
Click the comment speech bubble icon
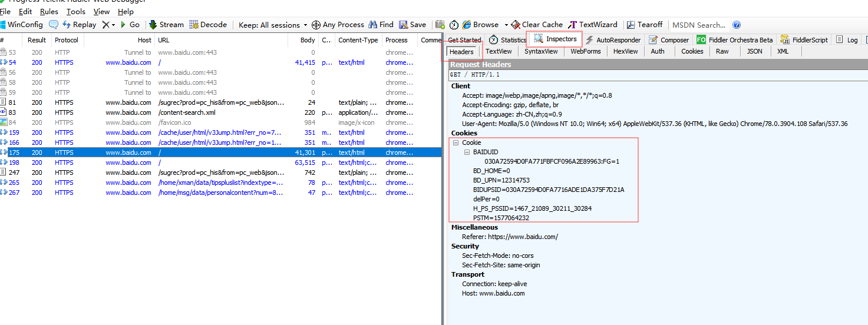pos(54,25)
